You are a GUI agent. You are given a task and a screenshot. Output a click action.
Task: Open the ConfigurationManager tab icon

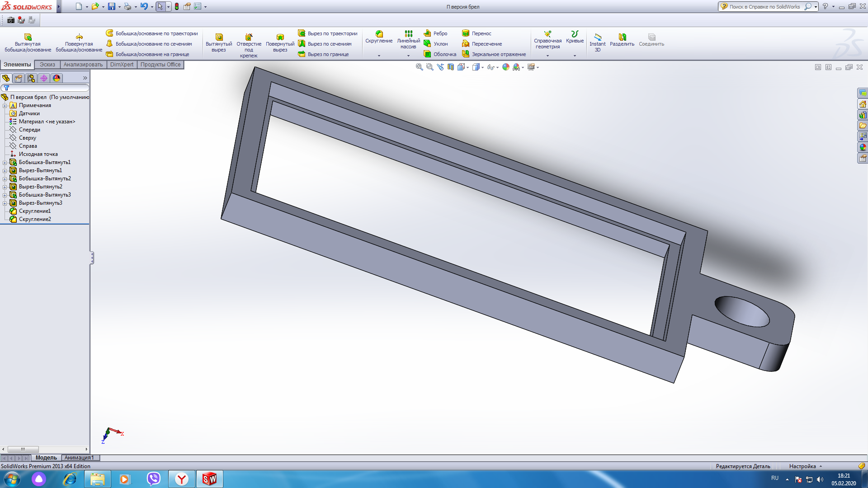pos(31,78)
